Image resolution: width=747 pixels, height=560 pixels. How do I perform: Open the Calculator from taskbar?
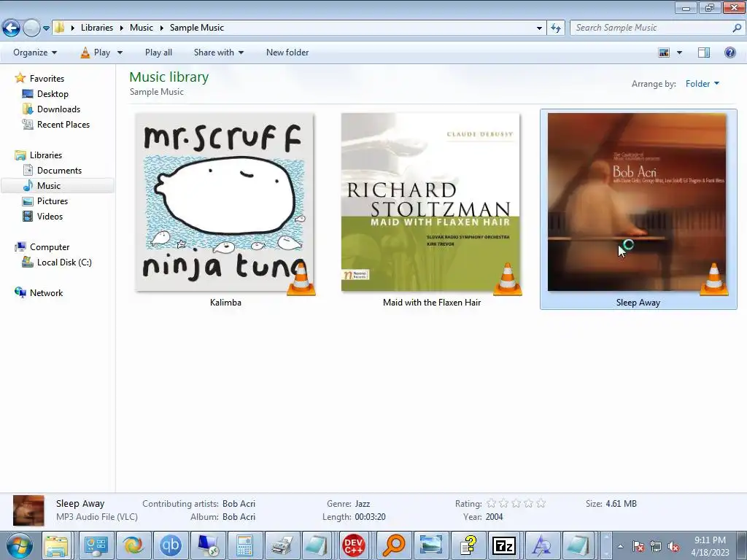(x=244, y=545)
